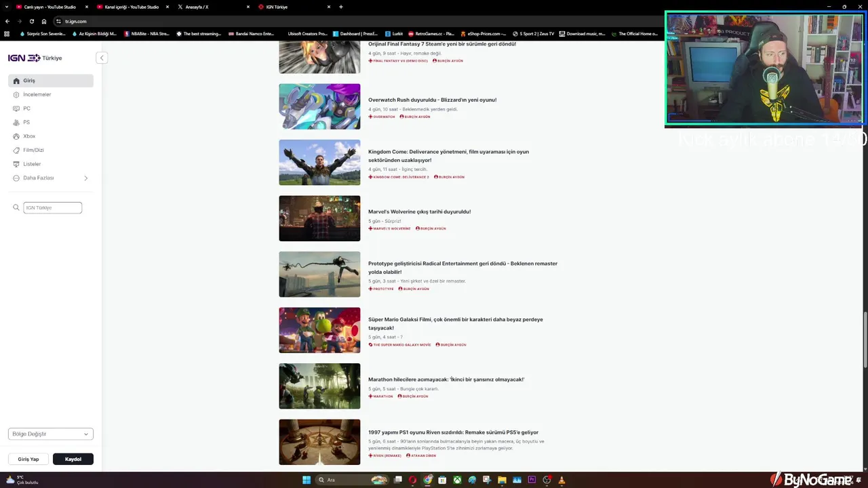Click the RIVEN (REMAKE) tag
Image resolution: width=868 pixels, height=488 pixels.
384,455
